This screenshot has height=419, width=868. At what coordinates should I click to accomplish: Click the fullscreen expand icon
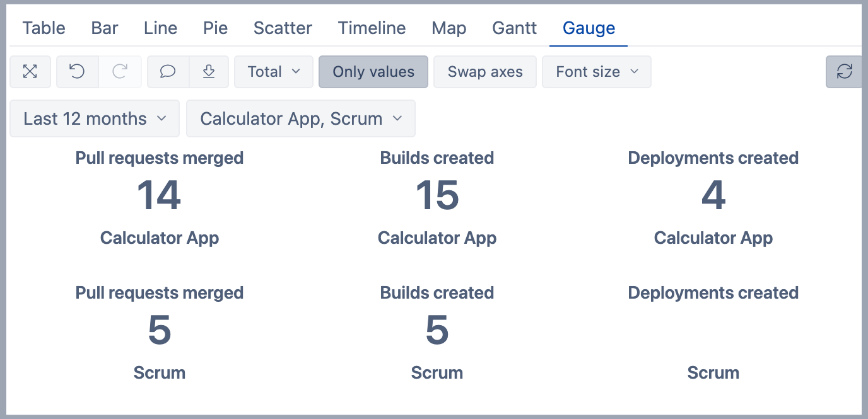(30, 72)
